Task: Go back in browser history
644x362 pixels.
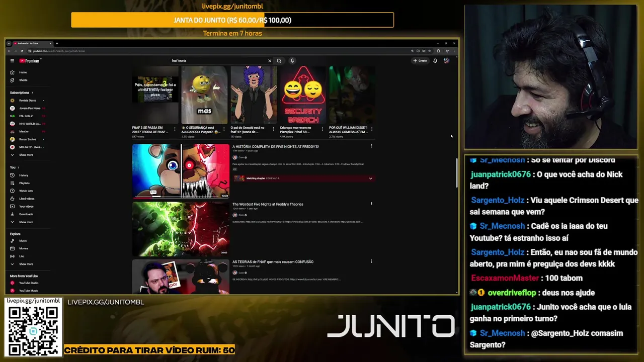Action: [x=9, y=51]
